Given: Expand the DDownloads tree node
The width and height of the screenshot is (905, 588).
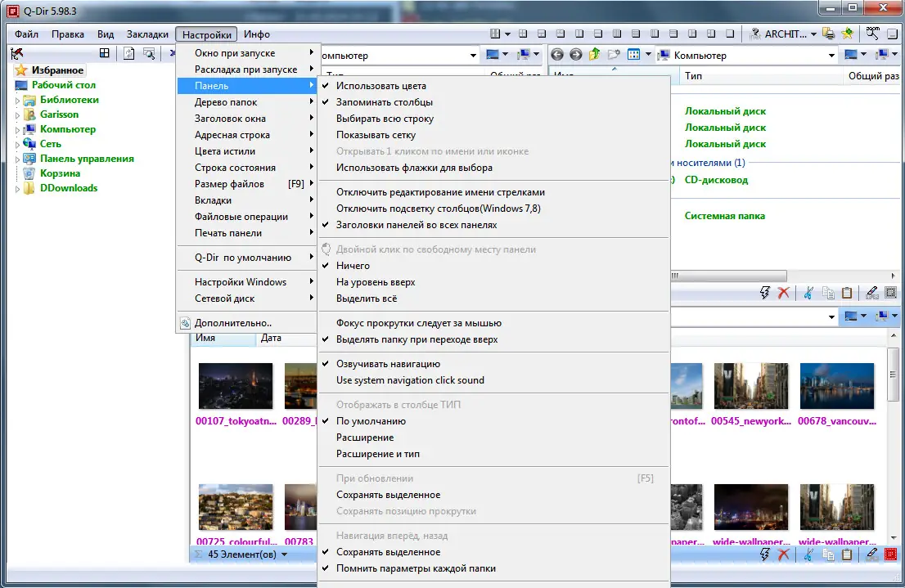Looking at the screenshot, I should 17,189.
